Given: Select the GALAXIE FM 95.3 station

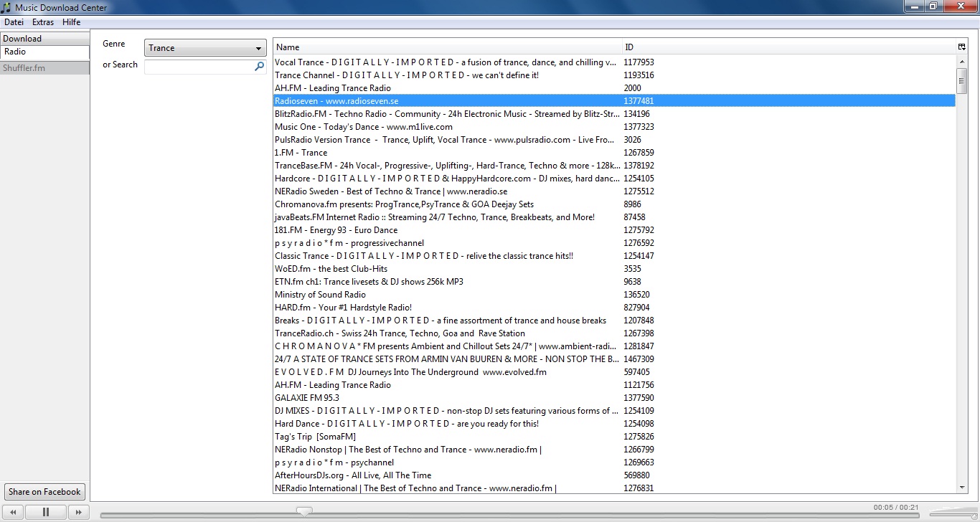Looking at the screenshot, I should click(615, 398).
